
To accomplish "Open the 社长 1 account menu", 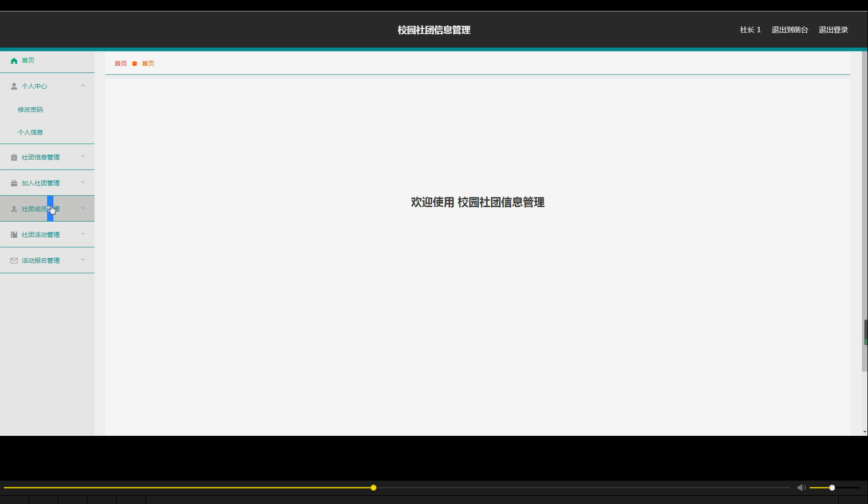I will [x=750, y=29].
